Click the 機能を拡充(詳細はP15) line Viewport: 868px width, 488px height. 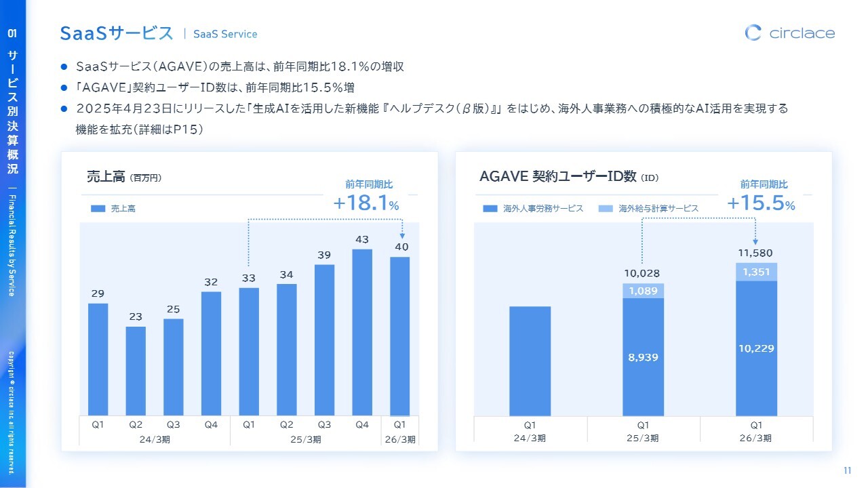tap(140, 129)
